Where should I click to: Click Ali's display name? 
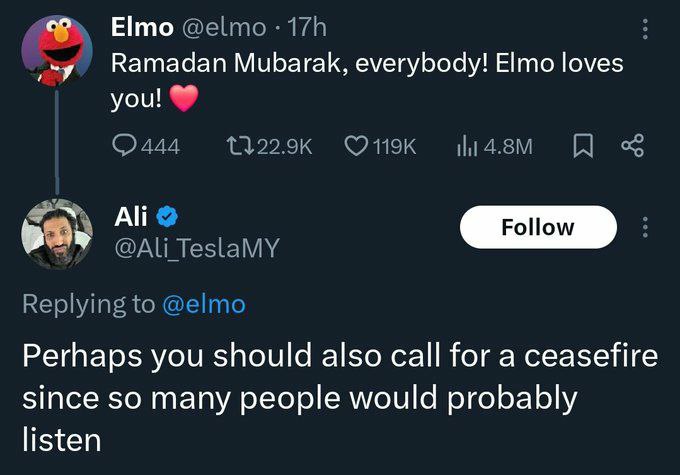coord(131,215)
